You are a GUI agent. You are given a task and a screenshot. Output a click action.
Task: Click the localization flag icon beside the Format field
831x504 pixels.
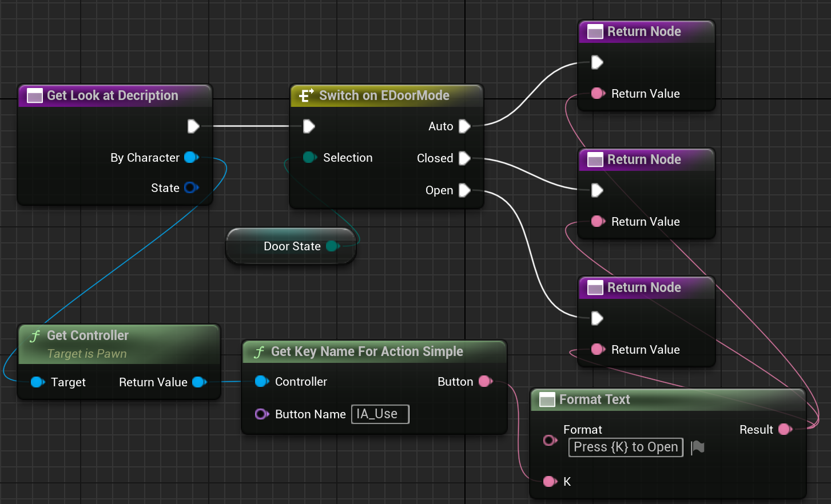pyautogui.click(x=698, y=447)
